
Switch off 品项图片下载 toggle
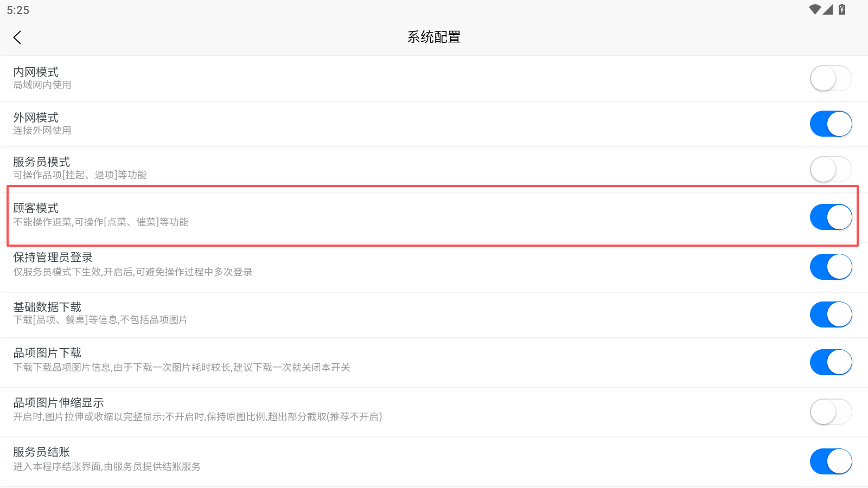(x=831, y=362)
